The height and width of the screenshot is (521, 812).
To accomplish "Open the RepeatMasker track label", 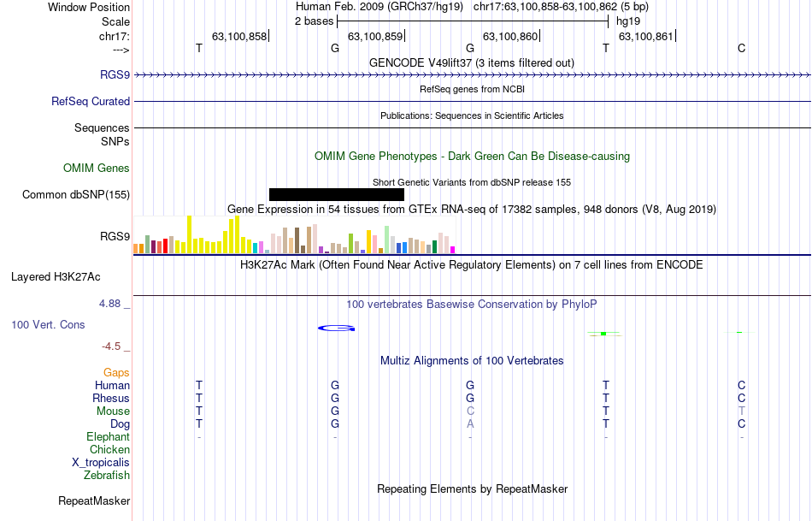I will [94, 500].
